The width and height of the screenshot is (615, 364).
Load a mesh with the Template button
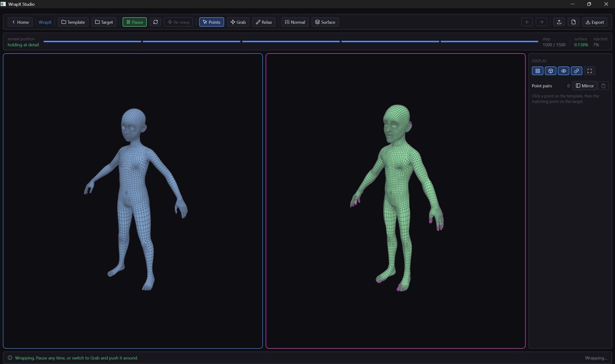tap(73, 22)
